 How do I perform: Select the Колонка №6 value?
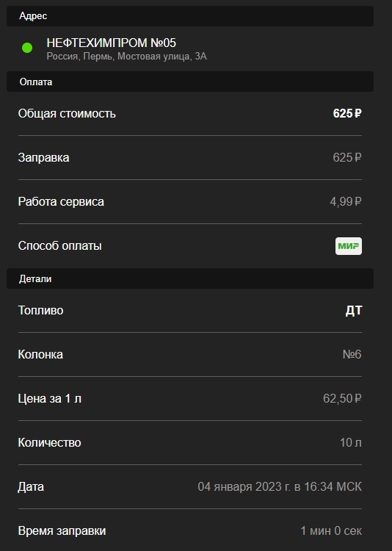pos(352,355)
